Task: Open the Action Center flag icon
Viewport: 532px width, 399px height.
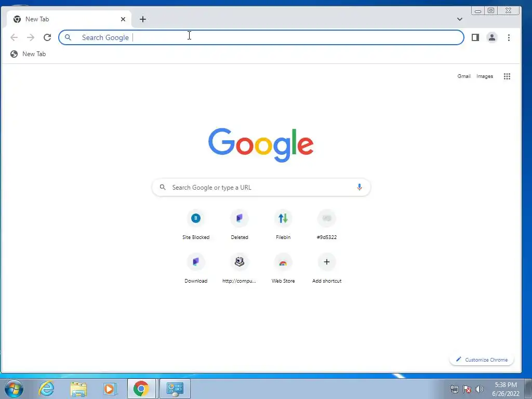Action: [467, 389]
